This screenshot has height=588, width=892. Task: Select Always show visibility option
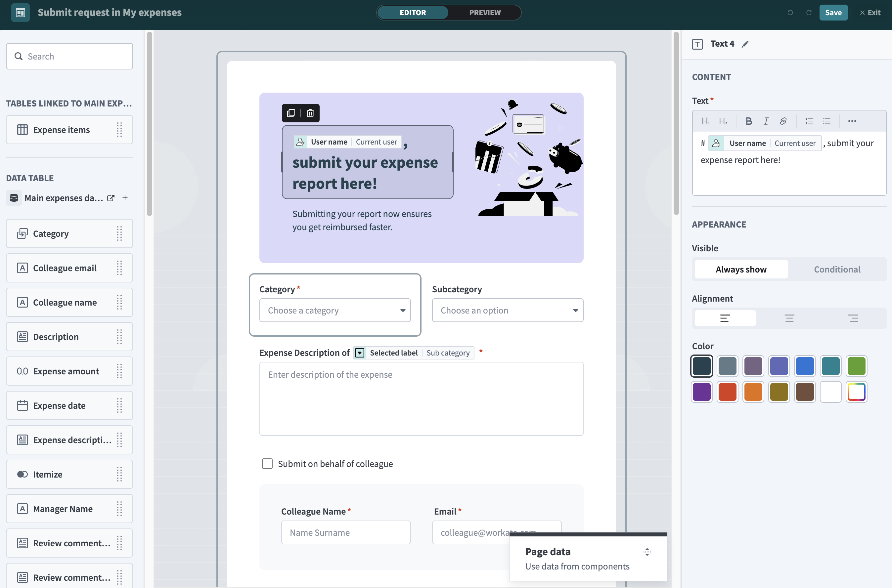click(740, 269)
